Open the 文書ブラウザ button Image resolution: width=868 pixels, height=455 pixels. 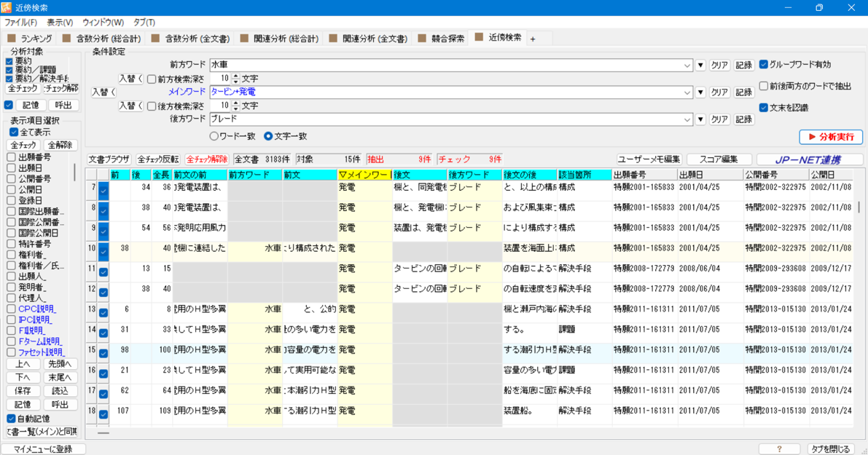click(109, 159)
